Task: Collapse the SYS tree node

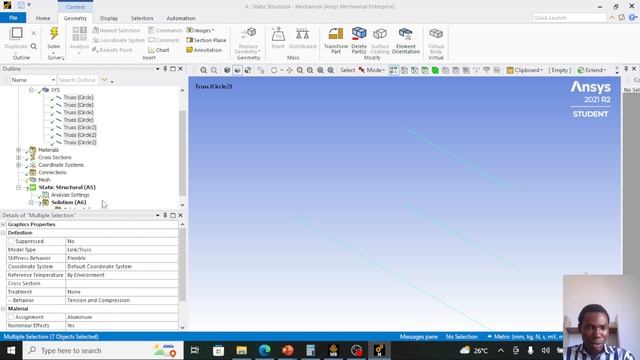Action: point(31,90)
